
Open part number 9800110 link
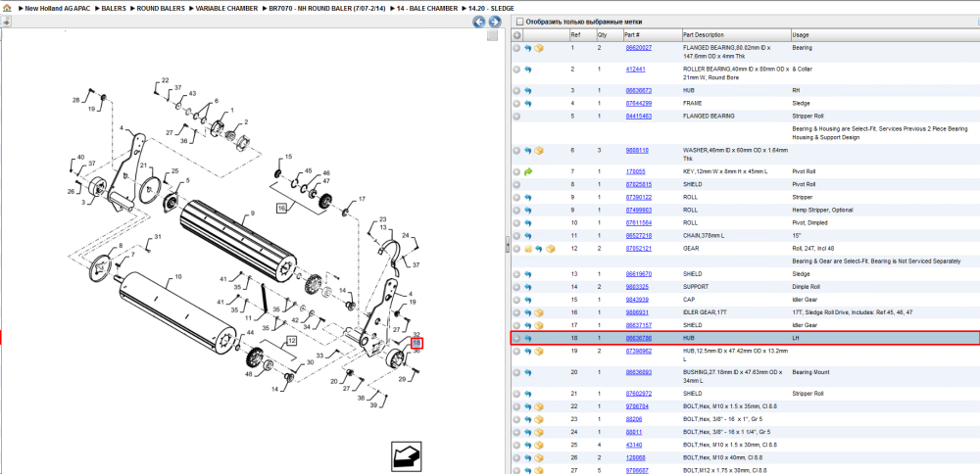638,151
